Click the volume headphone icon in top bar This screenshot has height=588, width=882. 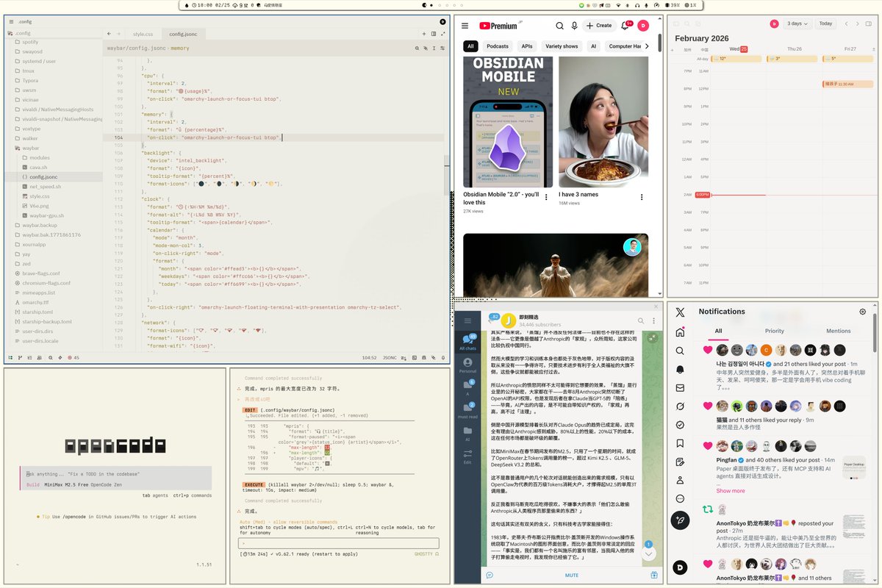[x=637, y=5]
